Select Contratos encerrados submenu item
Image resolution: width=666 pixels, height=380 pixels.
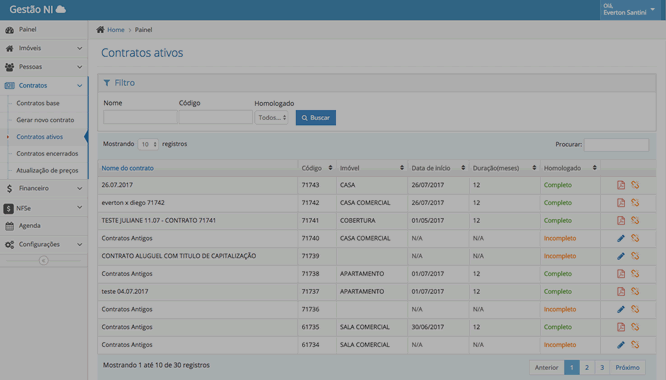click(x=47, y=154)
